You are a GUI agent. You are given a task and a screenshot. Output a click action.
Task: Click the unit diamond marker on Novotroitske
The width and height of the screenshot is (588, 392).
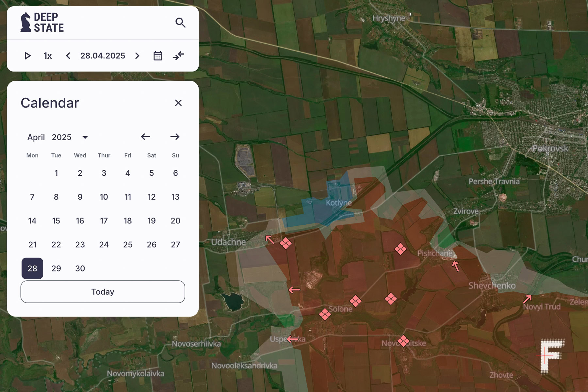click(x=403, y=341)
